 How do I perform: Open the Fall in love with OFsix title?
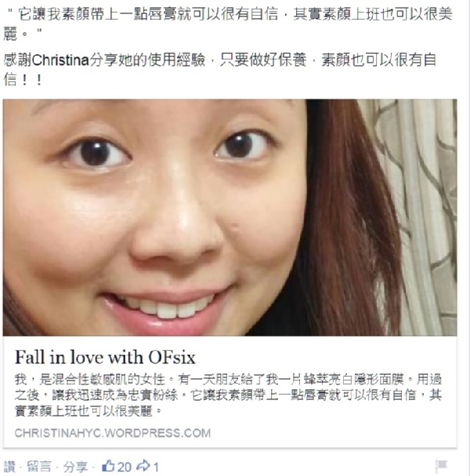click(x=105, y=357)
